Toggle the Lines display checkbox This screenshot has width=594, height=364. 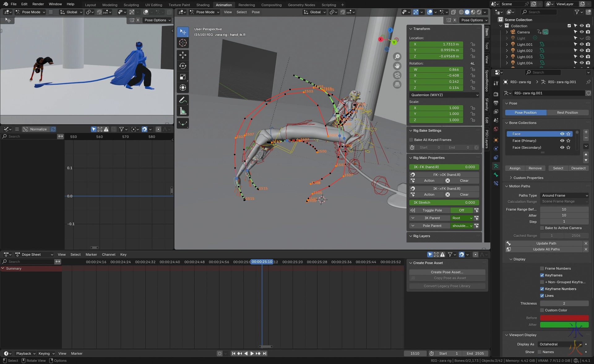pyautogui.click(x=542, y=296)
